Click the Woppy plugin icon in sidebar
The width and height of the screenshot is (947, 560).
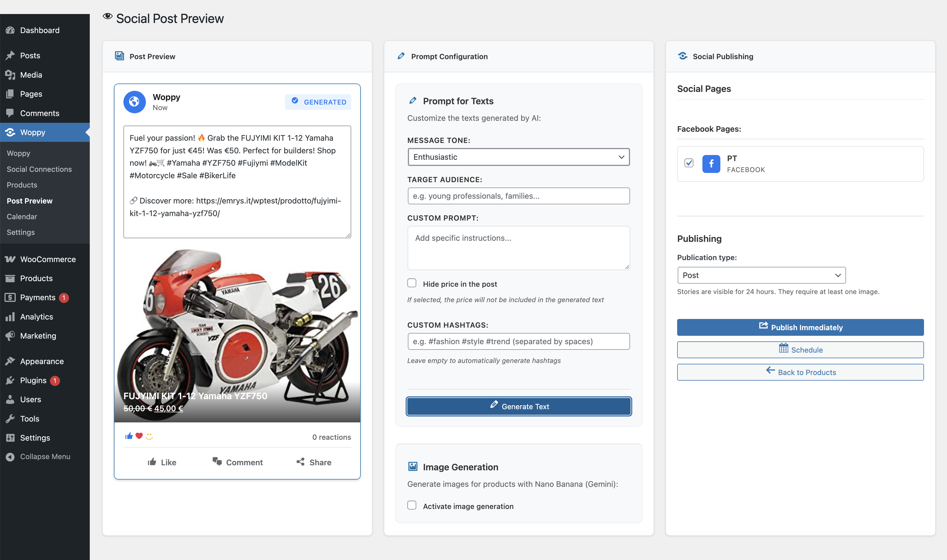pos(10,133)
